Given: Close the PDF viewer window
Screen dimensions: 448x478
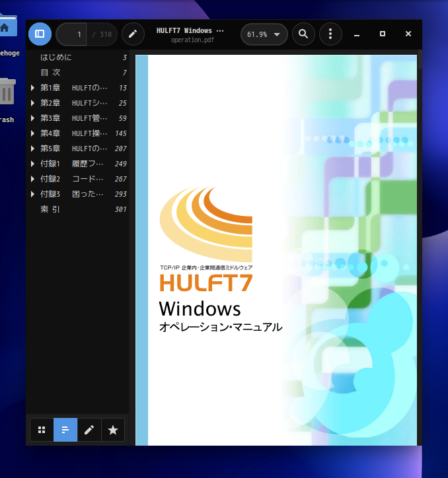Looking at the screenshot, I should (408, 34).
